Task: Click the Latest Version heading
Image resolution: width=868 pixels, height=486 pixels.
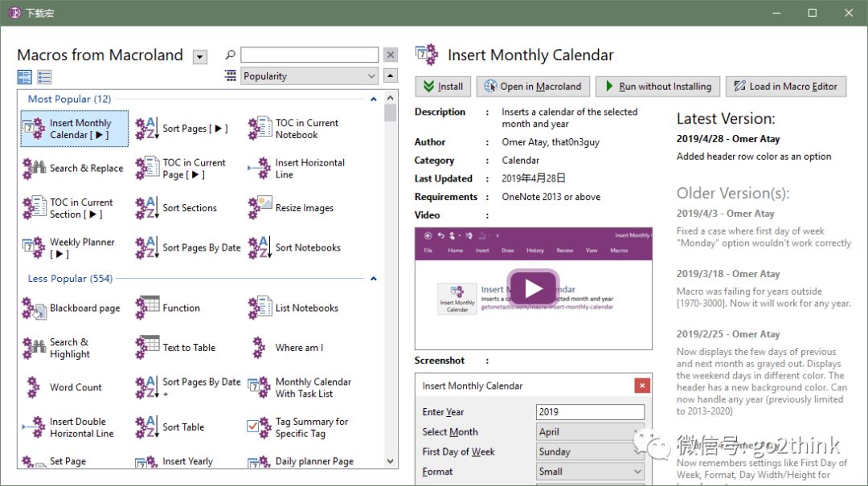Action: 726,118
